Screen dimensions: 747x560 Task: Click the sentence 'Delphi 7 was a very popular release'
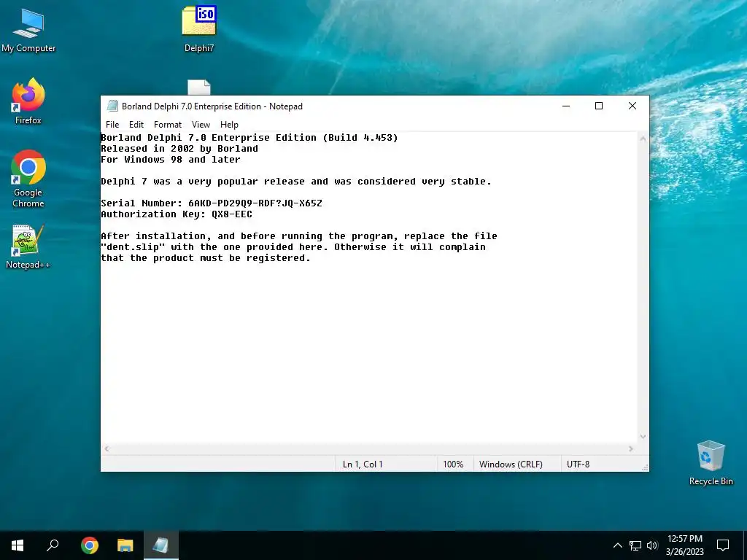tap(296, 182)
